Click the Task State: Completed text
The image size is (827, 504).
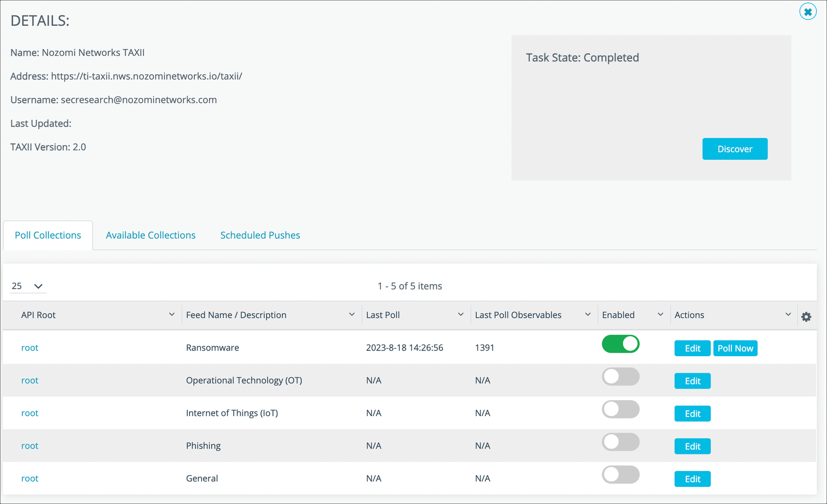[583, 57]
